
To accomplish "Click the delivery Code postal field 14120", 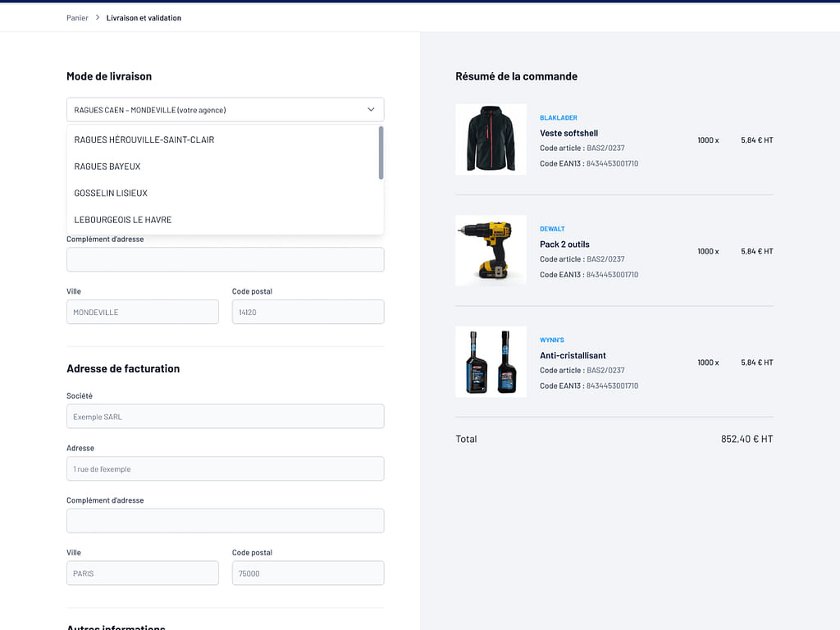I will pos(308,313).
